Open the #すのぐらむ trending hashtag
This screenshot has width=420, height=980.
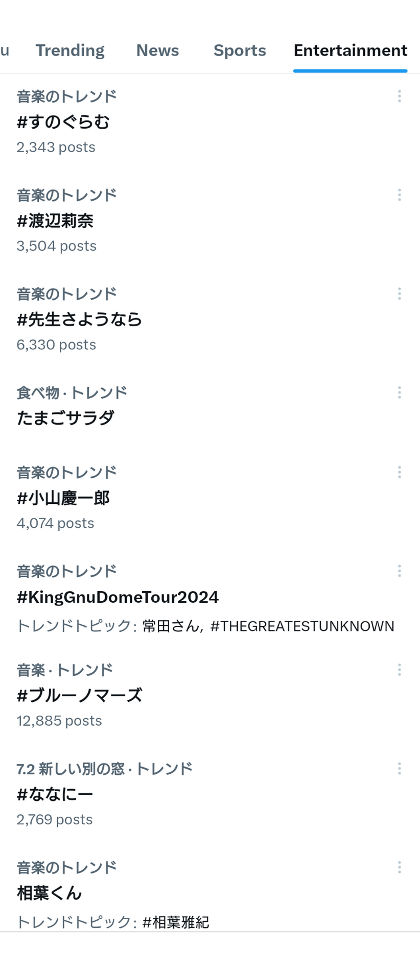[x=63, y=122]
